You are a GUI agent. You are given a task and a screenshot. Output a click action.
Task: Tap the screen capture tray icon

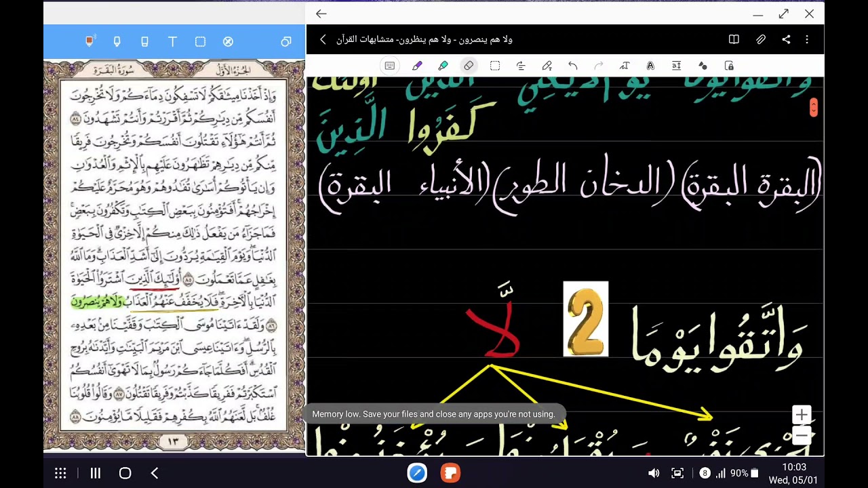tap(677, 473)
